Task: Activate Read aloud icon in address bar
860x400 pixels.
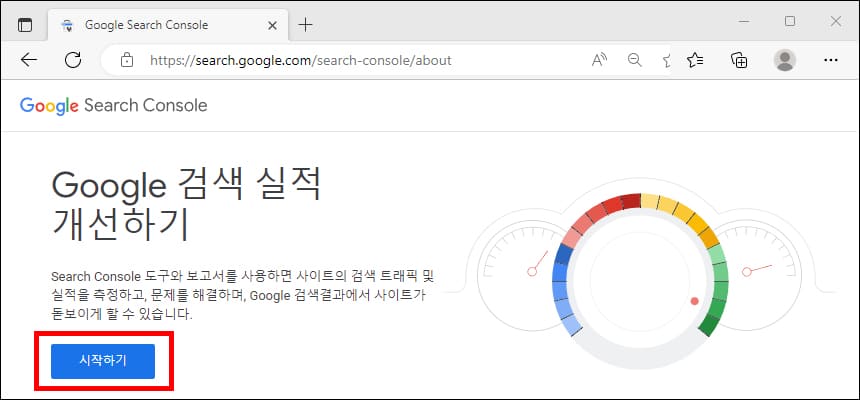Action: click(599, 60)
